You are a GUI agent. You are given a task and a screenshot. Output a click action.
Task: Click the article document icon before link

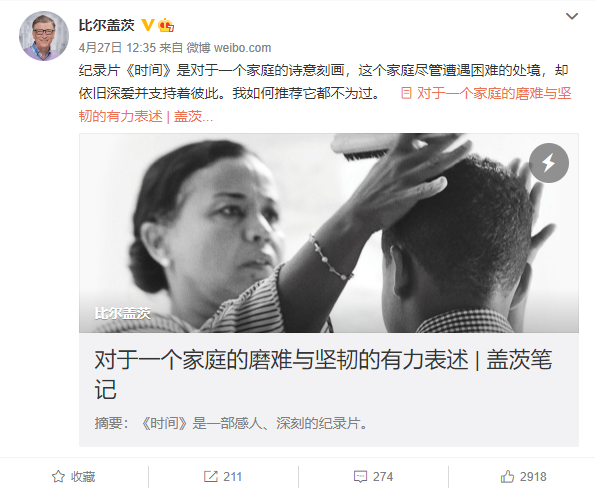click(x=406, y=93)
